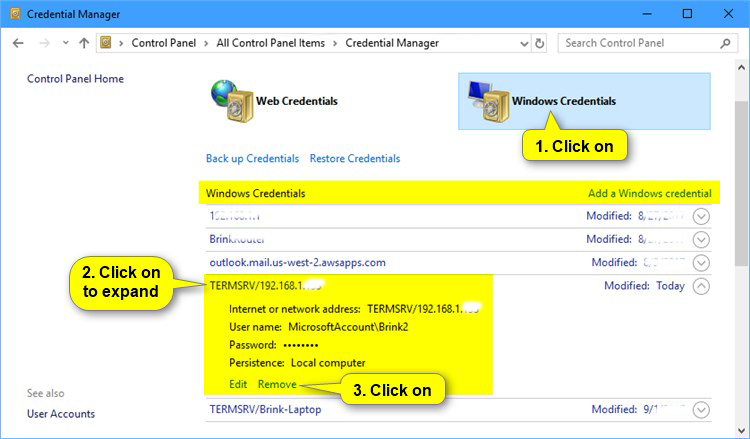Screen dimensions: 750x439
Task: Expand the outlook.mail.us-west-2.awsapps.com credential
Action: pos(701,263)
